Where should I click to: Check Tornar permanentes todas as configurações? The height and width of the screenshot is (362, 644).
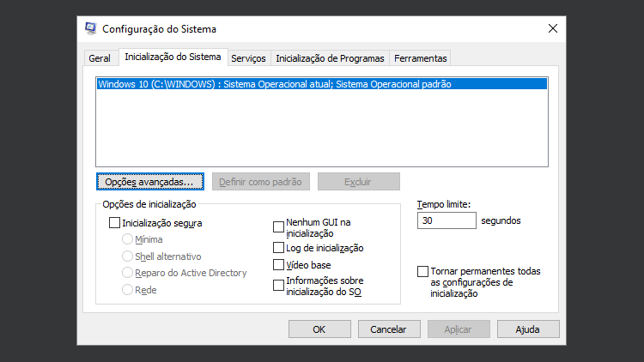[x=422, y=271]
